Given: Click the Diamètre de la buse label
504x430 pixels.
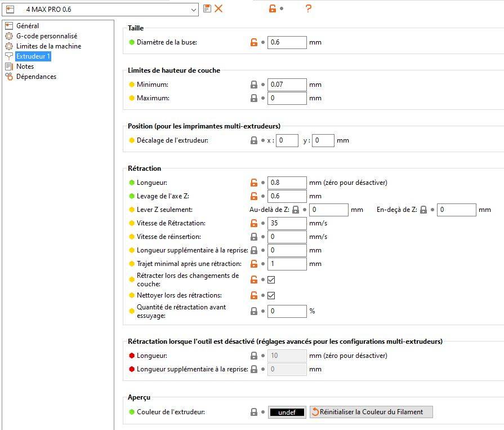Looking at the screenshot, I should [x=167, y=42].
